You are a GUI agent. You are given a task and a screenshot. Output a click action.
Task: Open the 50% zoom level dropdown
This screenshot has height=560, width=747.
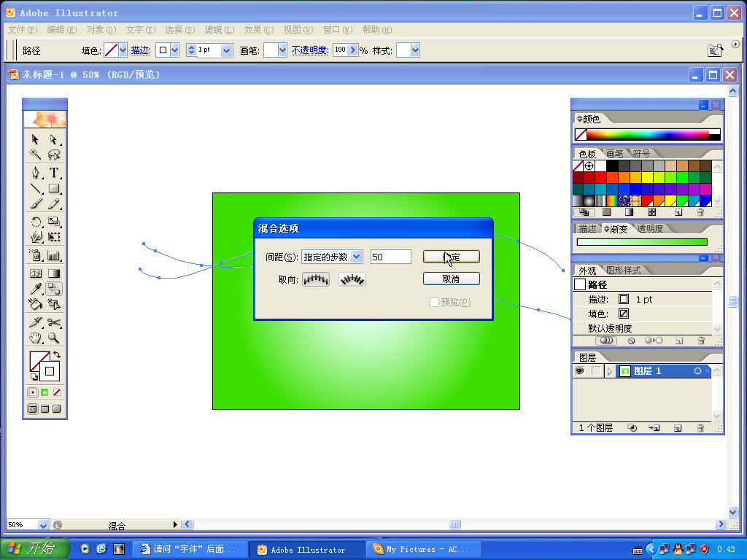coord(43,525)
